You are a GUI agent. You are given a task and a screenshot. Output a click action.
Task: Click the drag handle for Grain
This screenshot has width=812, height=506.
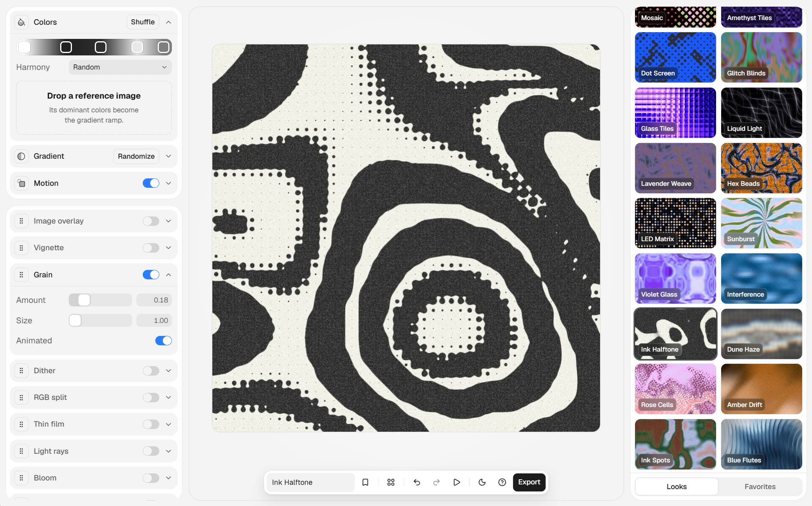pos(22,275)
